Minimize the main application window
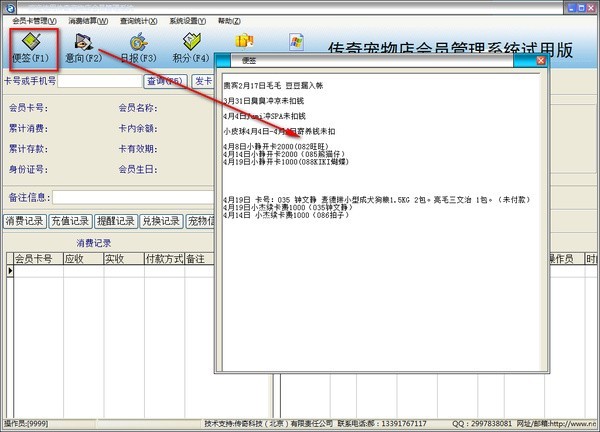 [572, 8]
